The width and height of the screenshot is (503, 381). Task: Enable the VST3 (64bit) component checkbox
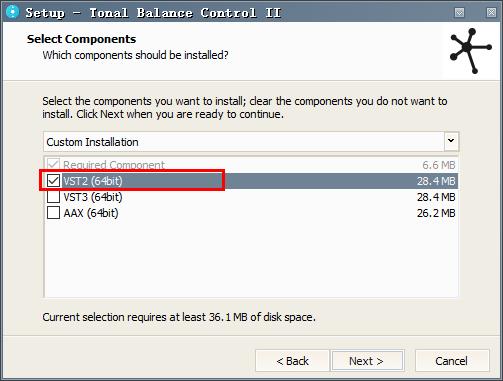53,197
